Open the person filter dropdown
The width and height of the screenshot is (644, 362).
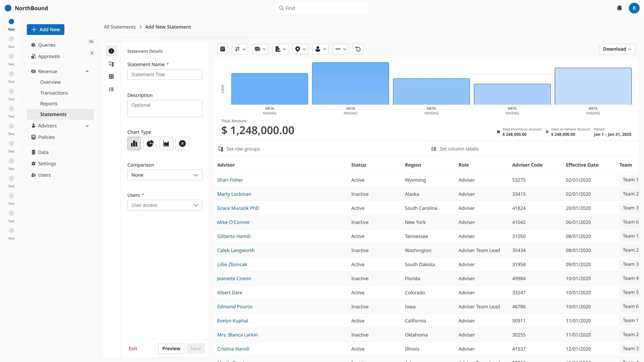[x=320, y=49]
